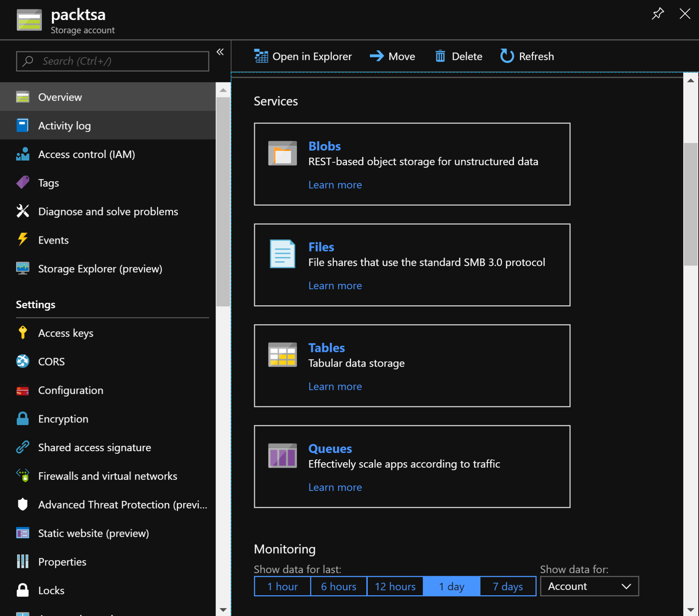The height and width of the screenshot is (616, 699).
Task: Open Static website (preview) item
Action: tap(108, 533)
